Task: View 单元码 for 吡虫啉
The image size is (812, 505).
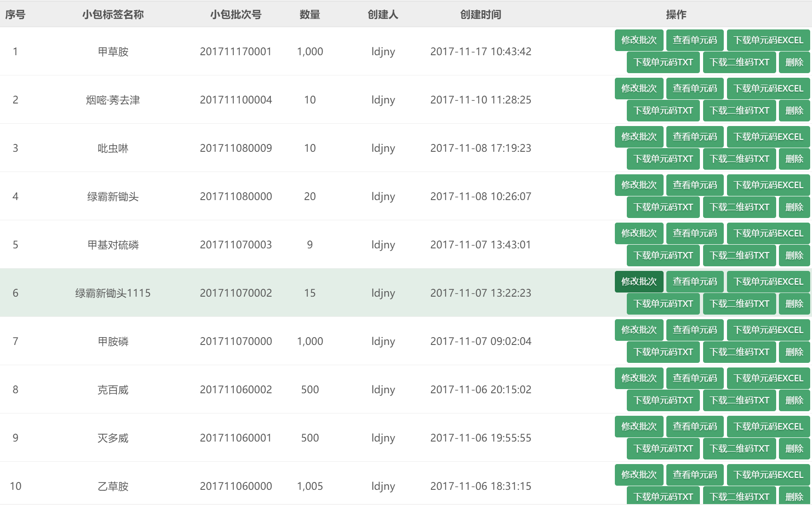Action: pos(695,137)
